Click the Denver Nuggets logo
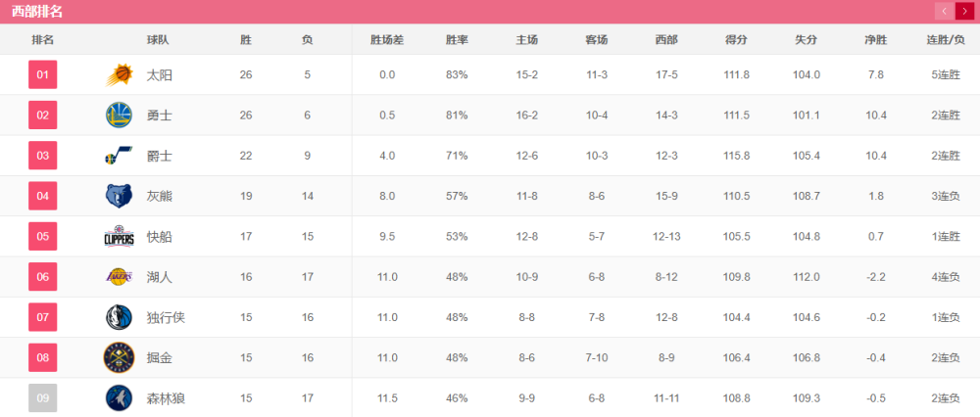980x417 pixels. pyautogui.click(x=119, y=358)
